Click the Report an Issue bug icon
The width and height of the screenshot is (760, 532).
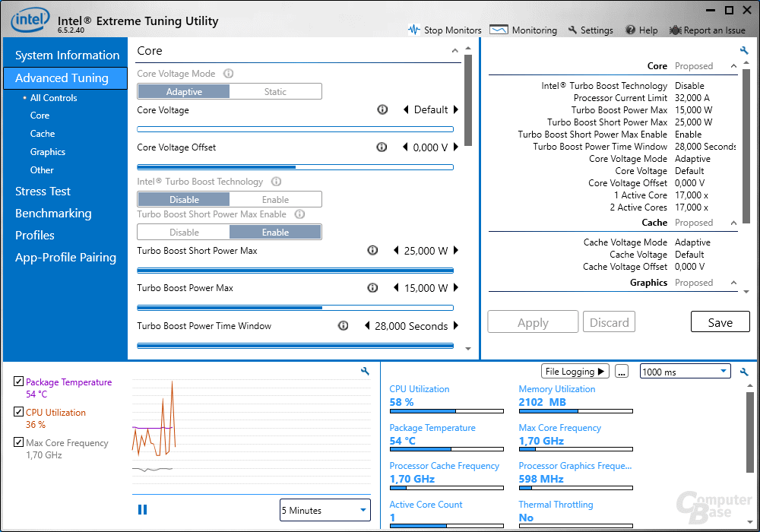click(x=675, y=30)
